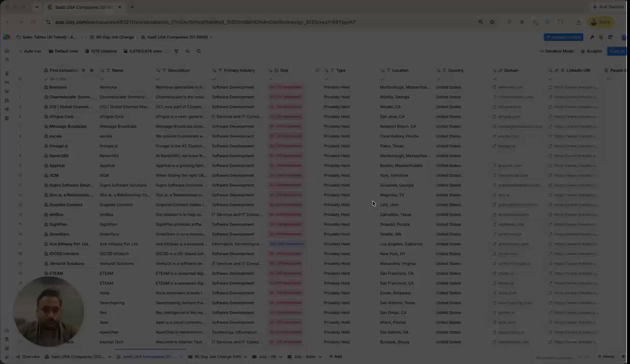Click the browser profile Work button

point(600,22)
